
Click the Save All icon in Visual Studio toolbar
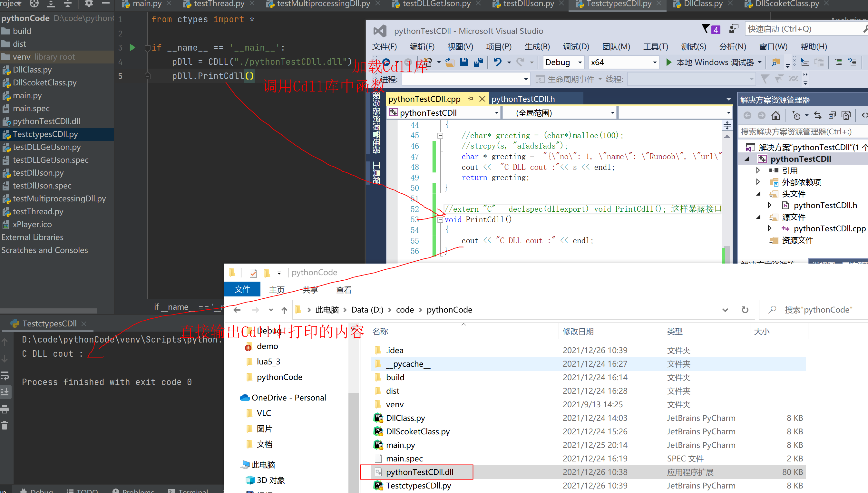[478, 62]
